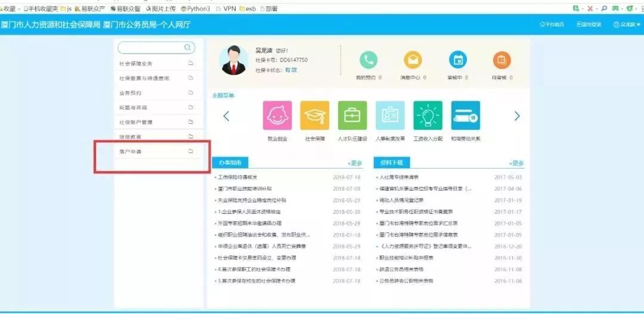Download 职业技能培训补贴申报表
The image size is (644, 314).
click(407, 258)
